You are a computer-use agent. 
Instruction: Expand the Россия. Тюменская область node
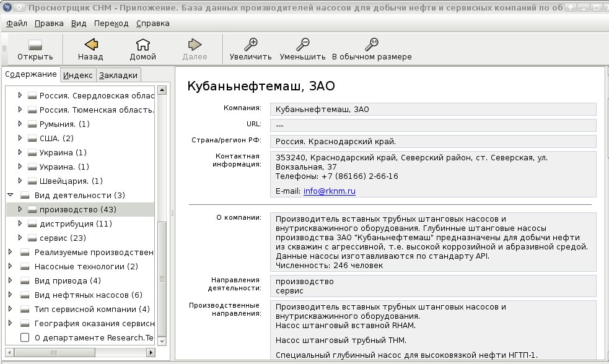20,110
